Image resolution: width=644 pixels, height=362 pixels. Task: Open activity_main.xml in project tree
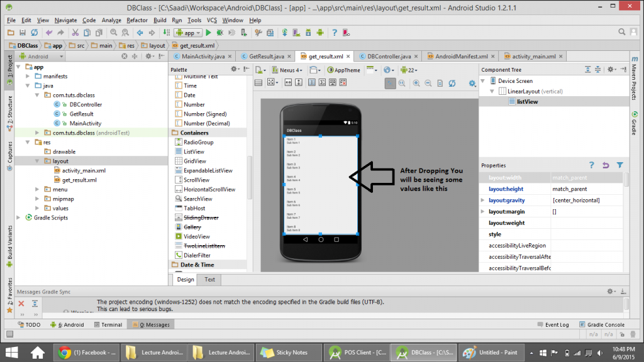click(x=84, y=171)
